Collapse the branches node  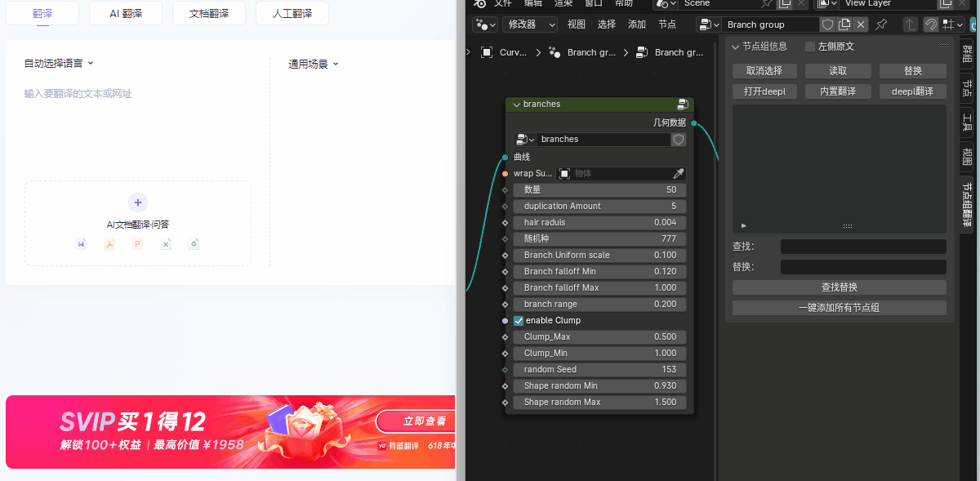click(x=516, y=105)
